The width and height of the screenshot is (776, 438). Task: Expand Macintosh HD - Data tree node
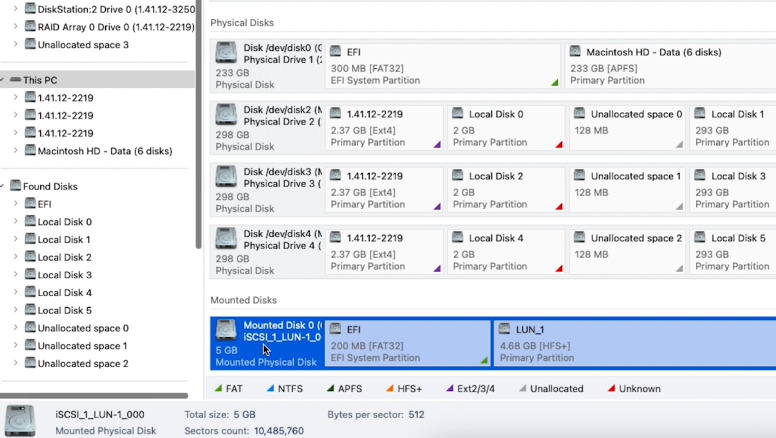(15, 150)
